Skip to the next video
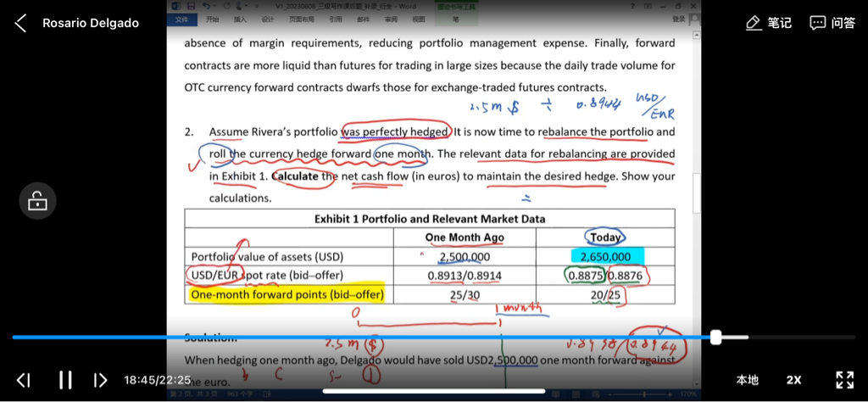This screenshot has height=402, width=868. pos(100,380)
